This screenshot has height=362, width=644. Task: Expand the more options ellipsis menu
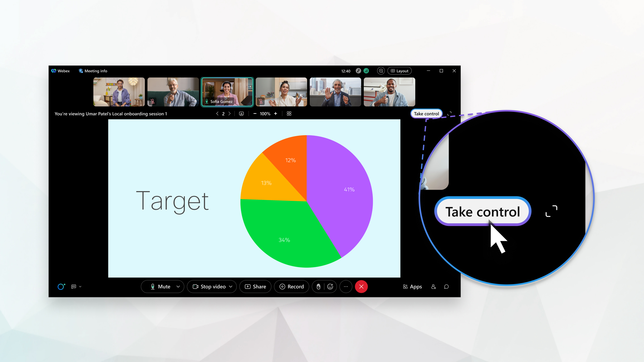346,286
